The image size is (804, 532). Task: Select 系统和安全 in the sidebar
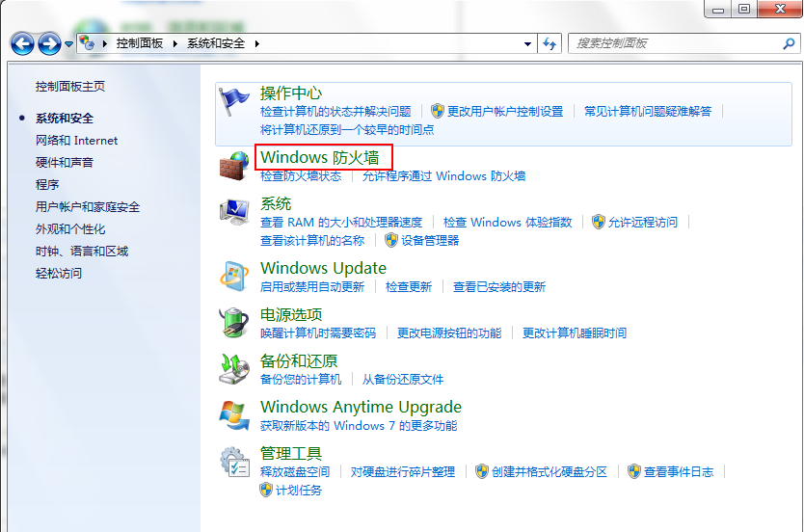pos(65,119)
